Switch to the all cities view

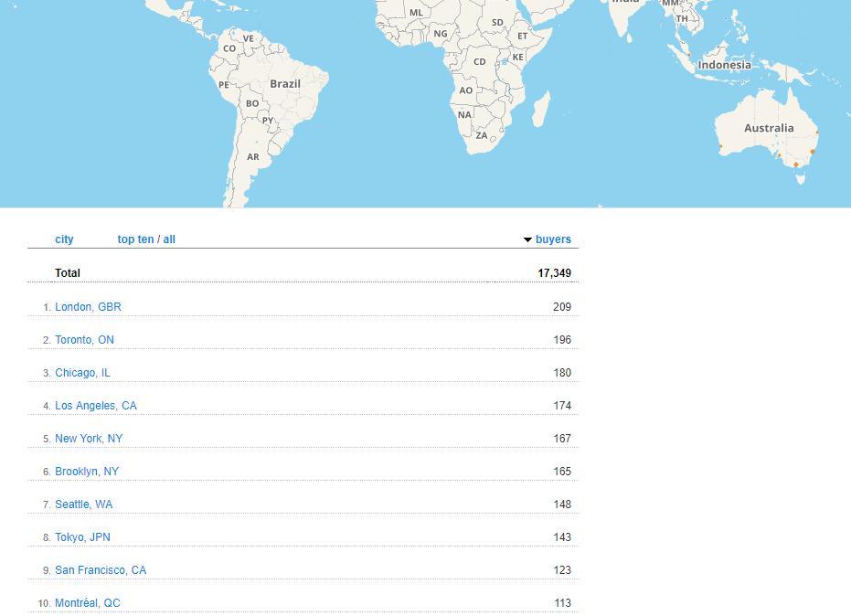pos(169,239)
